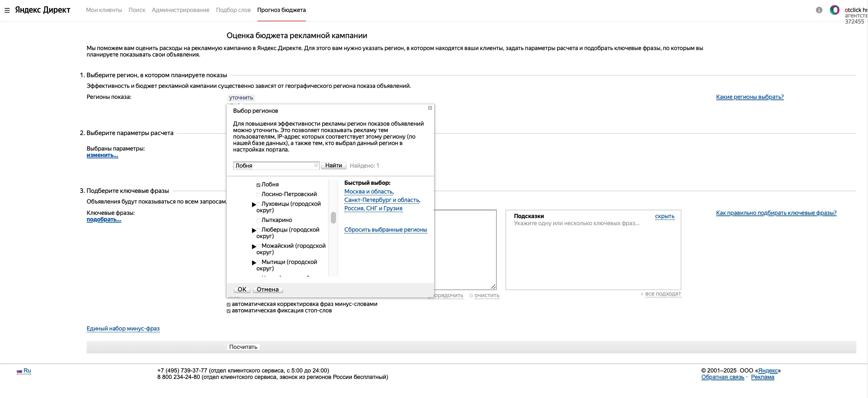This screenshot has height=398, width=868.
Task: Expand the Люберцы (городской округ) node
Action: [x=254, y=230]
